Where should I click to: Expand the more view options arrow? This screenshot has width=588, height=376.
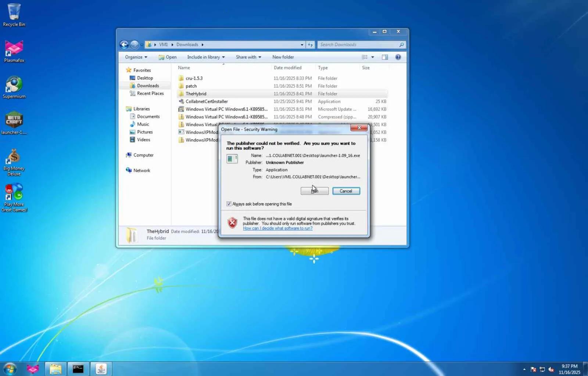click(373, 57)
